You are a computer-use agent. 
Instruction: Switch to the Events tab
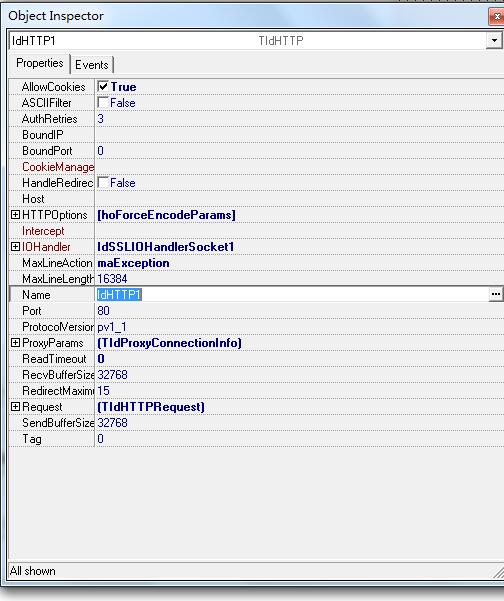[92, 65]
